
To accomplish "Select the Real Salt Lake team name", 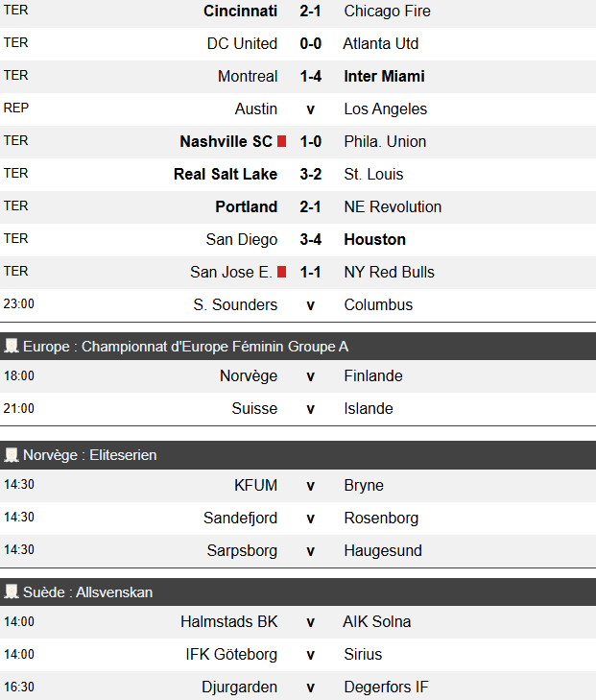I will 226,175.
